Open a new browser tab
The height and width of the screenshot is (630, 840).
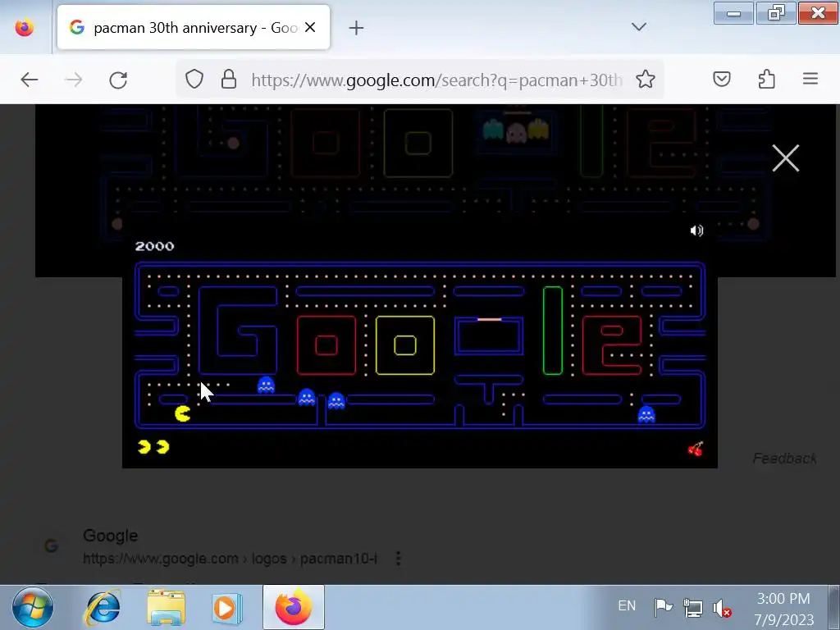[356, 28]
